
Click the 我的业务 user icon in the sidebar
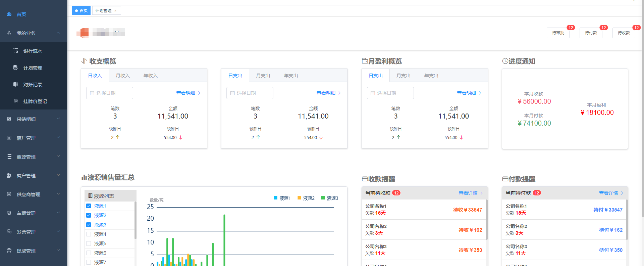(x=9, y=33)
